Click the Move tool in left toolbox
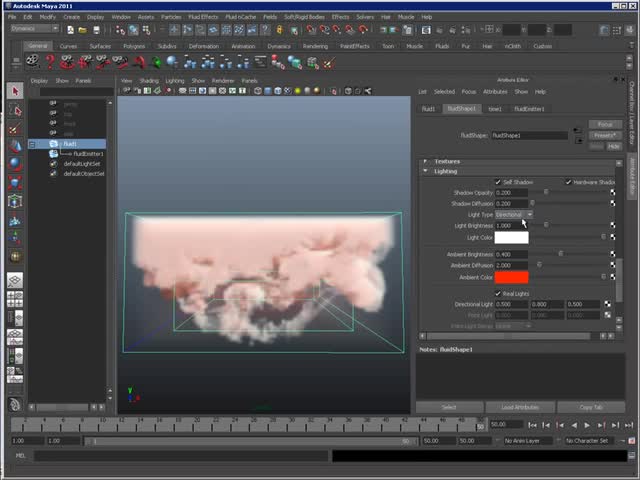Image resolution: width=640 pixels, height=480 pixels. coord(15,146)
